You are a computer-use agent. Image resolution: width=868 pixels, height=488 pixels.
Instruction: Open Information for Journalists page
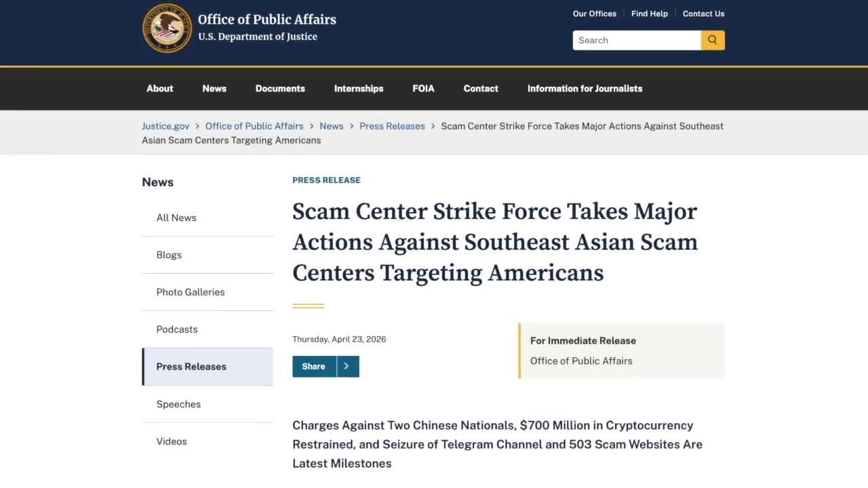coord(585,88)
